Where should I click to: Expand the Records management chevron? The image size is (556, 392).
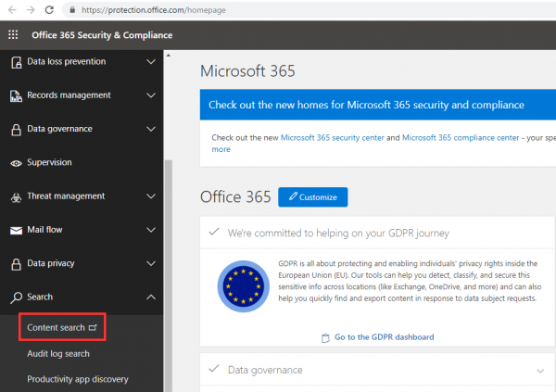click(x=151, y=95)
